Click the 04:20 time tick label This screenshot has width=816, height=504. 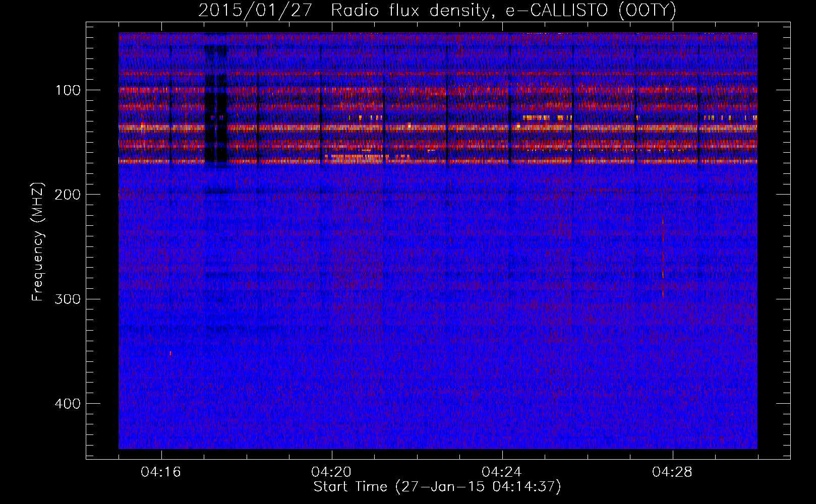click(x=332, y=472)
